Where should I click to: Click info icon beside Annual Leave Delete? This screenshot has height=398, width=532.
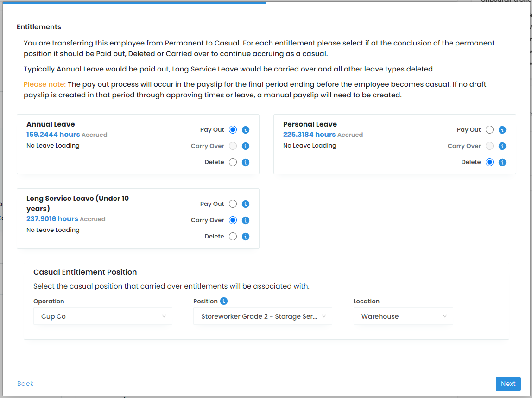(246, 162)
